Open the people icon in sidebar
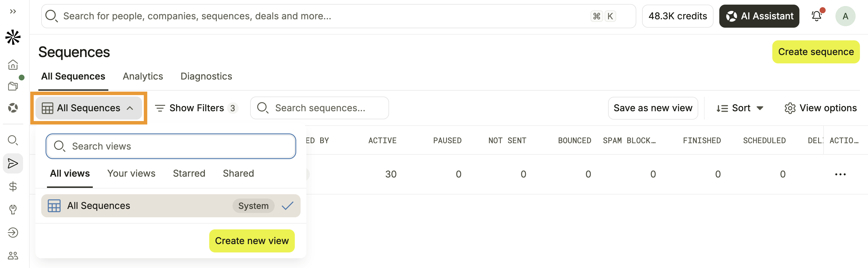Image resolution: width=868 pixels, height=268 pixels. (x=13, y=256)
